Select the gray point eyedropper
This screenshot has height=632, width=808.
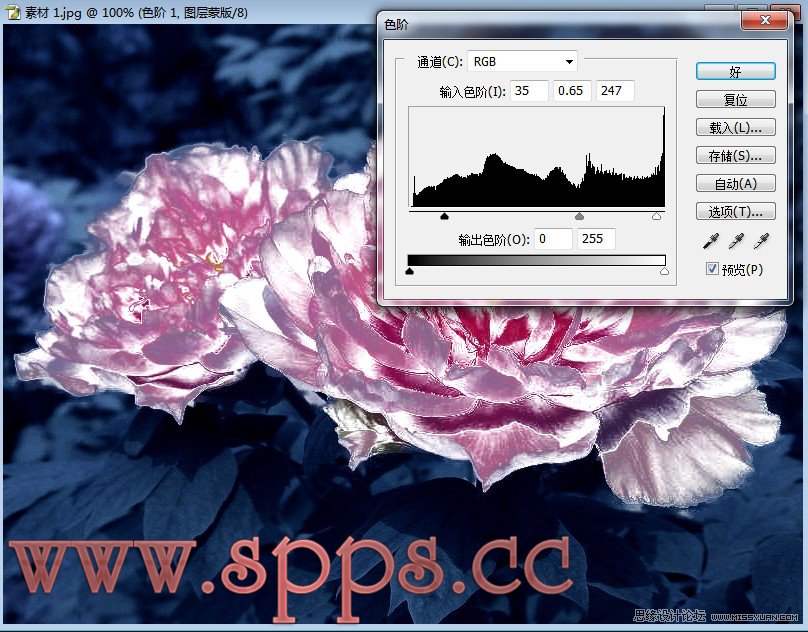[736, 241]
